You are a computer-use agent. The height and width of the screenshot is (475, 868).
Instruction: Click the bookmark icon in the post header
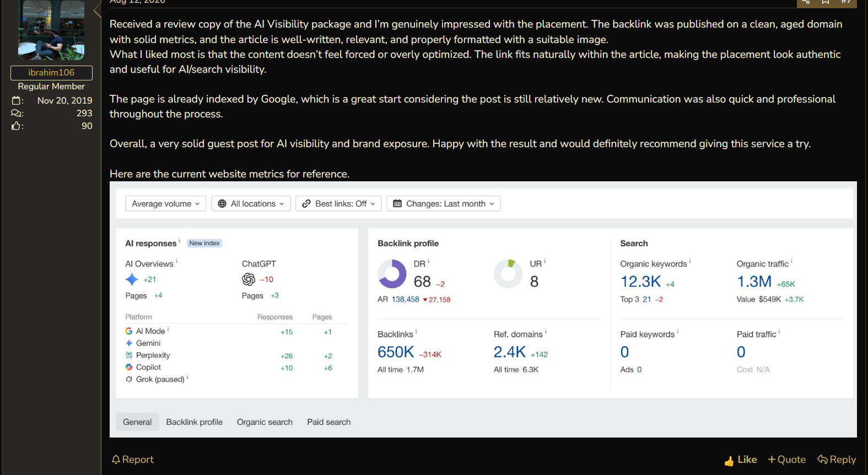(826, 2)
